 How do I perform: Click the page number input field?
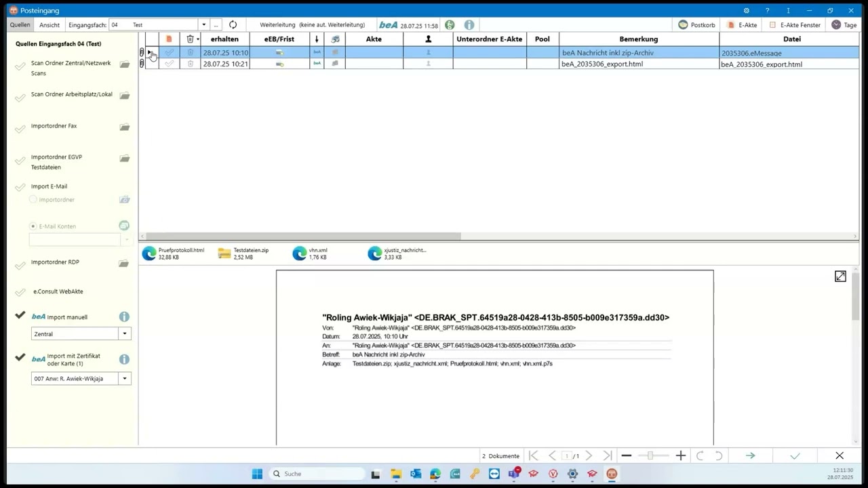[567, 456]
